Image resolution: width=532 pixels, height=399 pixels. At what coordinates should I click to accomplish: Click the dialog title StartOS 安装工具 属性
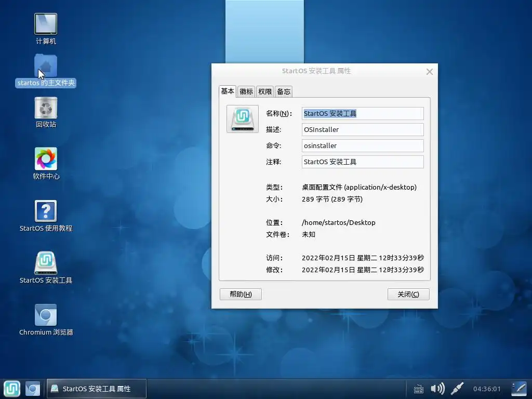click(316, 71)
